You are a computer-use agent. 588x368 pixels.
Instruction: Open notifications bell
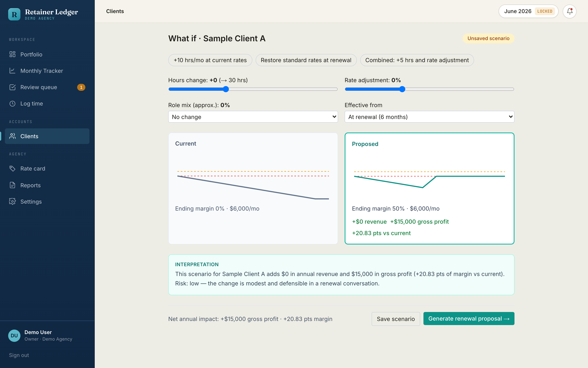point(570,11)
